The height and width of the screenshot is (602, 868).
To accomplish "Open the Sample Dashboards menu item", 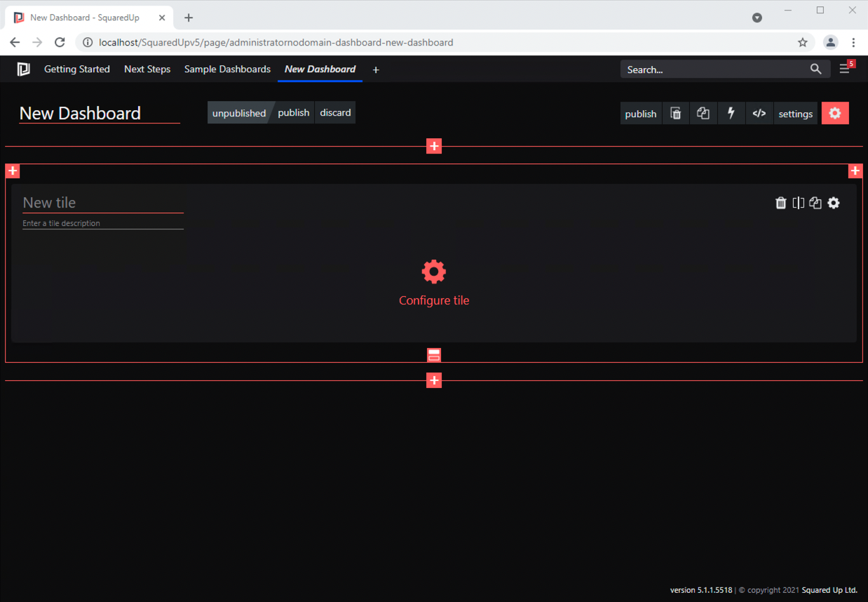I will pyautogui.click(x=227, y=69).
